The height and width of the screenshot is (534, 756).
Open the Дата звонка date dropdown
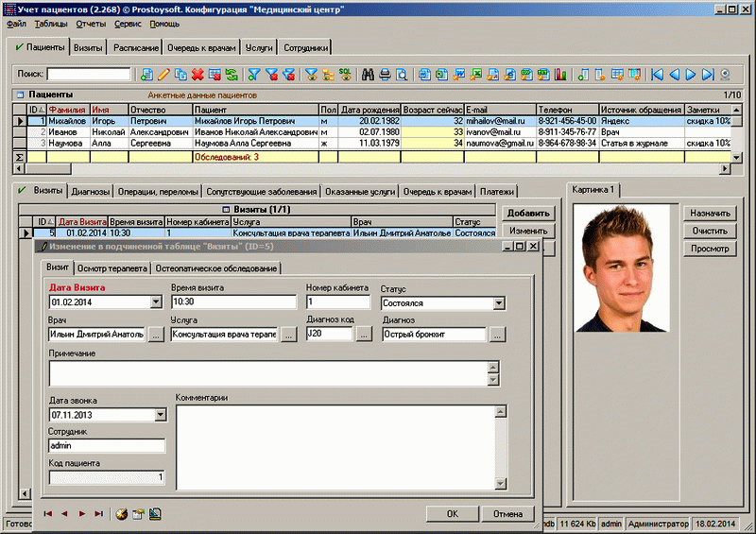(159, 415)
